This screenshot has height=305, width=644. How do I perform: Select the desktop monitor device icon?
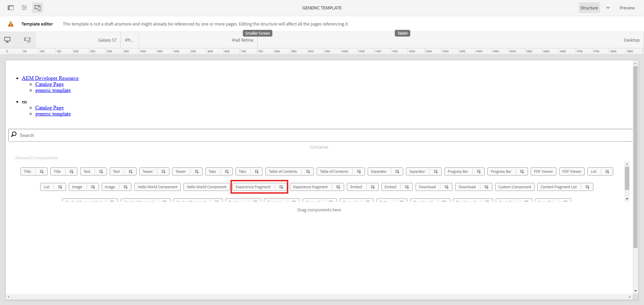point(7,40)
